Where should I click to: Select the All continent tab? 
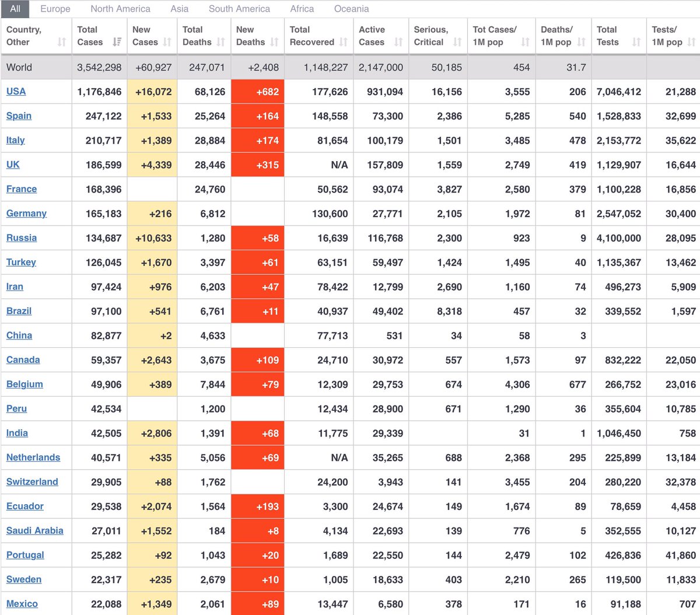(15, 9)
